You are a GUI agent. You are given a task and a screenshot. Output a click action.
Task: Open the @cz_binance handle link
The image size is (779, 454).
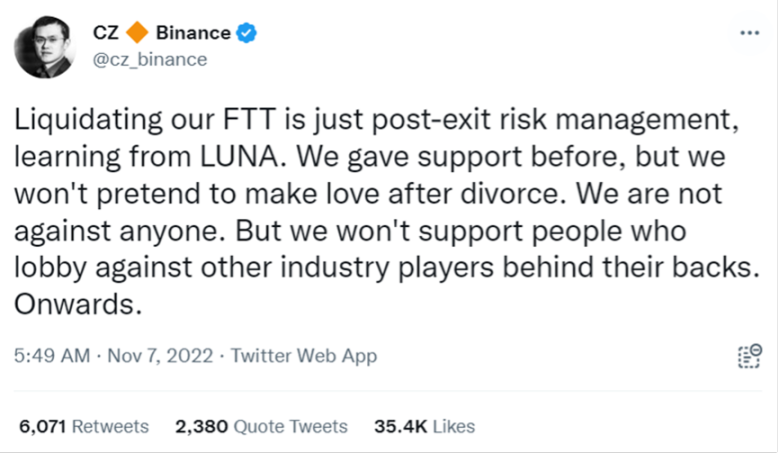[x=151, y=59]
